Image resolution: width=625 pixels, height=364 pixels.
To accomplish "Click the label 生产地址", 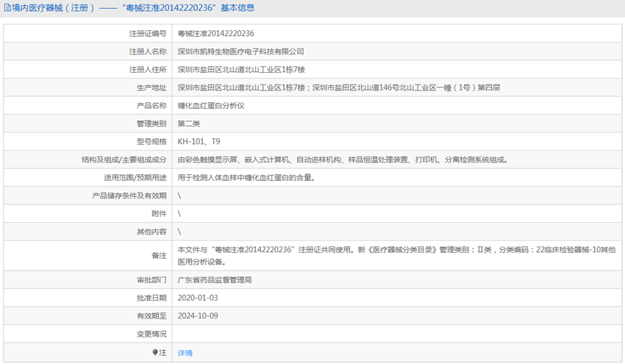I will point(151,88).
